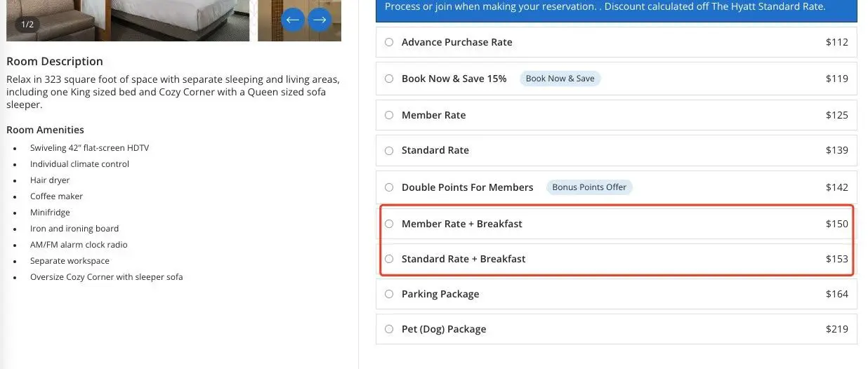Choose Member Rate + Breakfast option

click(389, 224)
